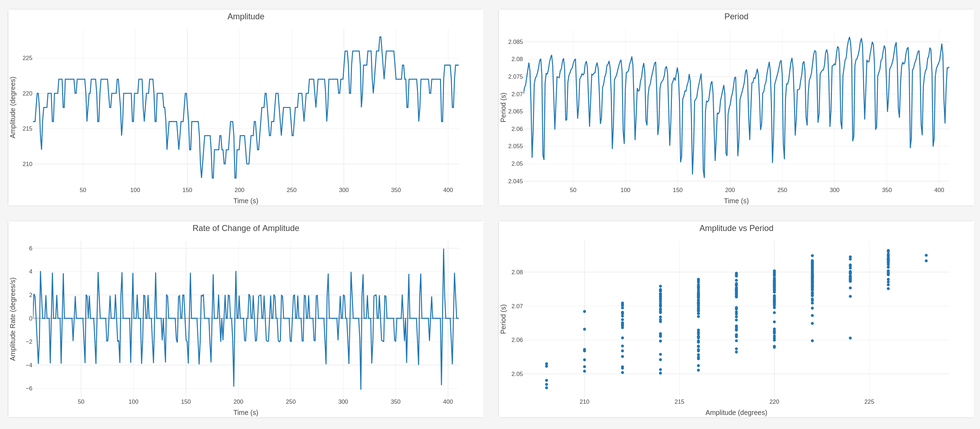Click the 400 tick on the Amplitude chart time axis
This screenshot has width=980, height=429.
[x=448, y=190]
